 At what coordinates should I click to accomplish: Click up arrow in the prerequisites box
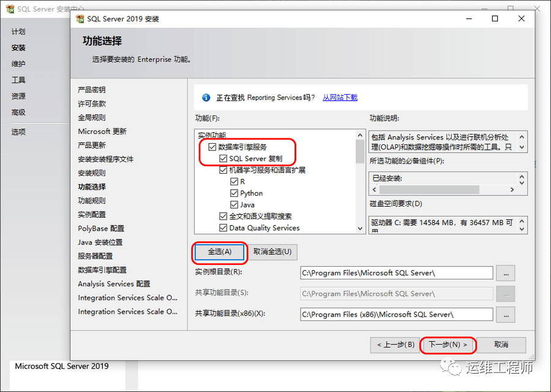pyautogui.click(x=522, y=177)
